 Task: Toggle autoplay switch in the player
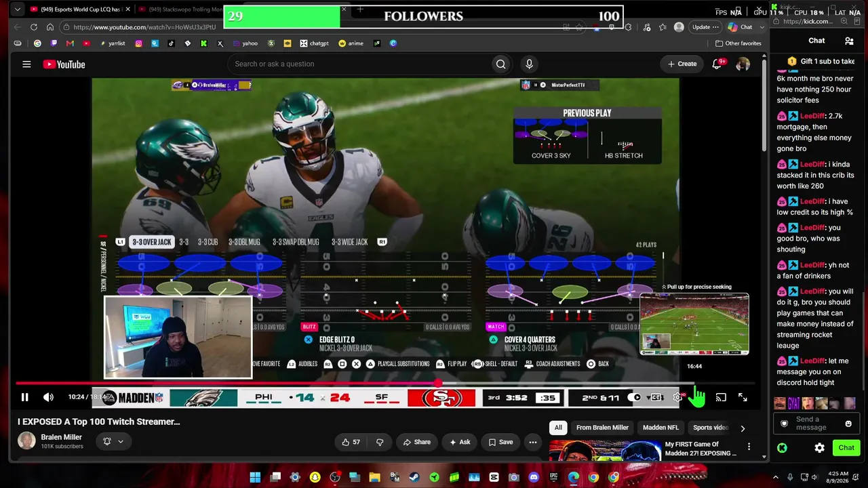pos(634,397)
